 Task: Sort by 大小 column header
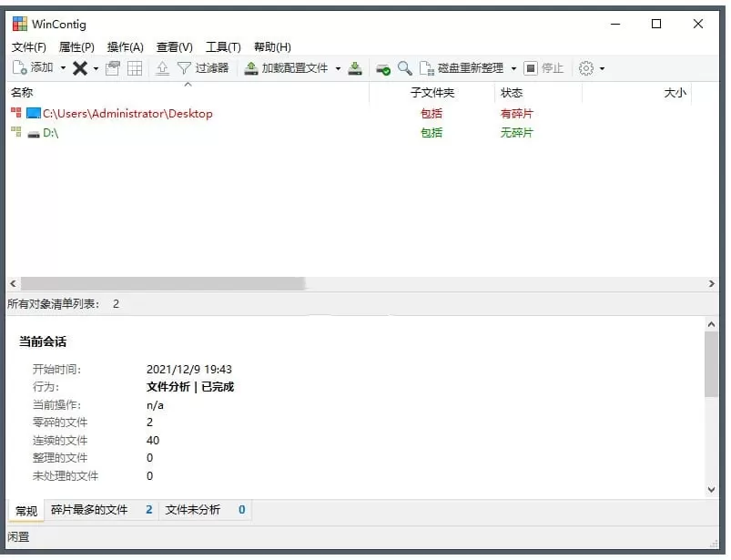[x=637, y=92]
